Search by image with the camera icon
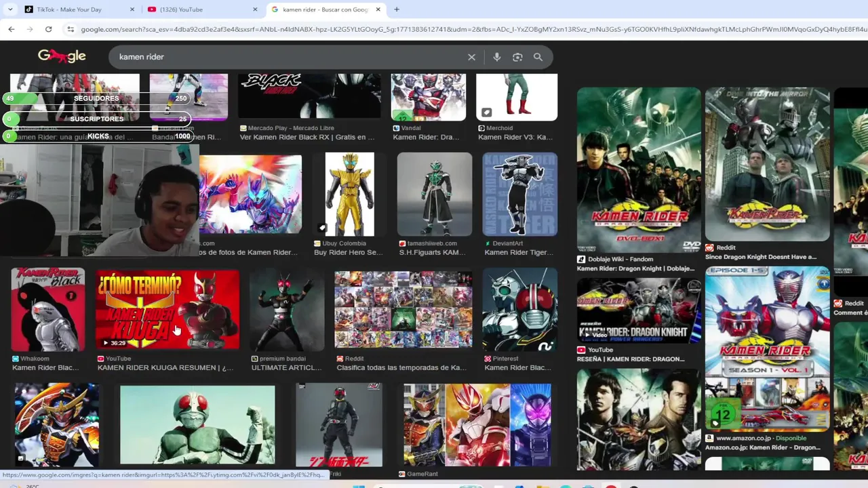The image size is (868, 488). (517, 57)
